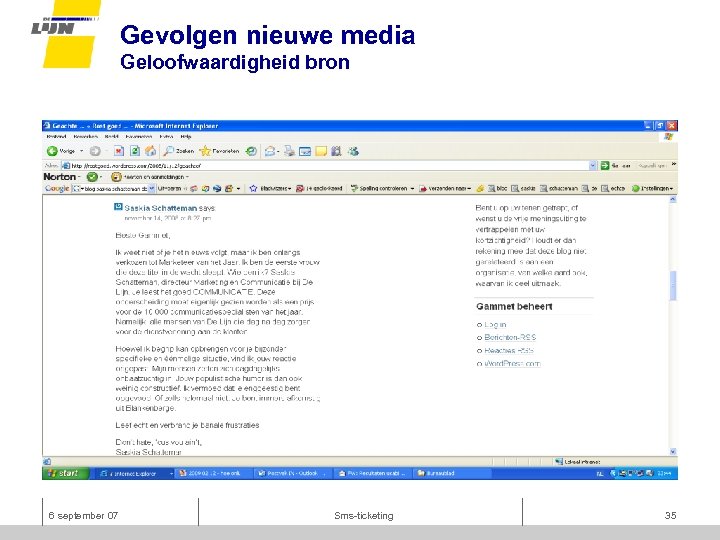Click the Gammet beheert sidebar heading

click(x=514, y=306)
